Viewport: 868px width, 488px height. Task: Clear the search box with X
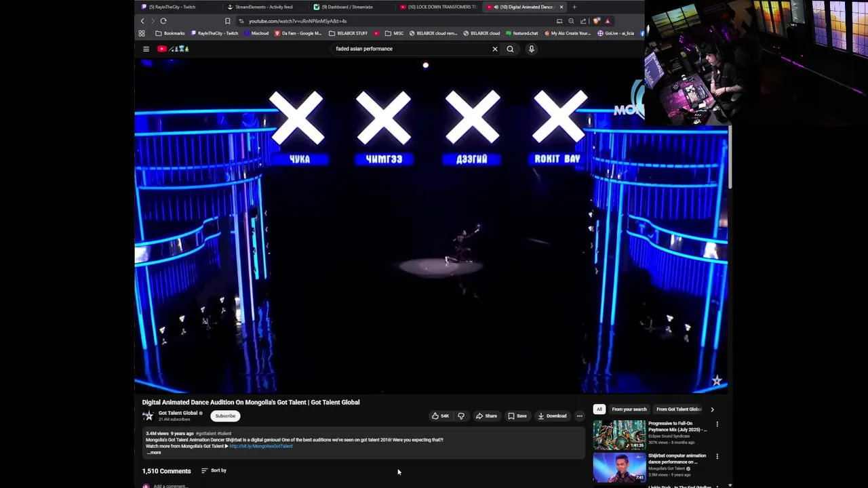point(495,49)
